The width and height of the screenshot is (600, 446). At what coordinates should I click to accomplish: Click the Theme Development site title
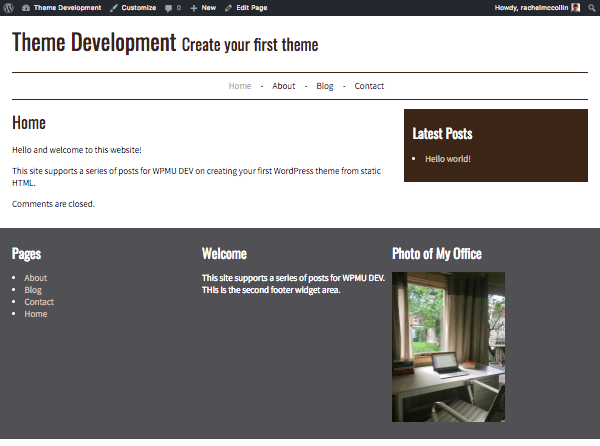[x=94, y=42]
